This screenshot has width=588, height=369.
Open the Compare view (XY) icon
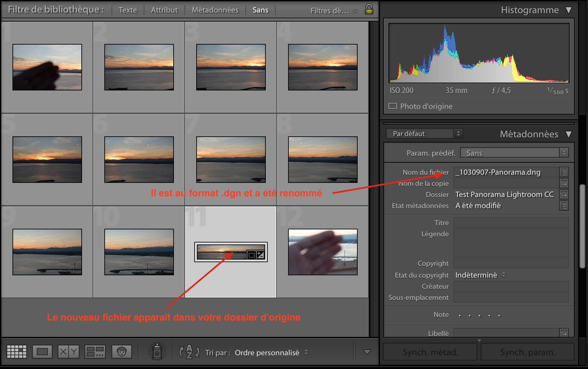(x=69, y=352)
